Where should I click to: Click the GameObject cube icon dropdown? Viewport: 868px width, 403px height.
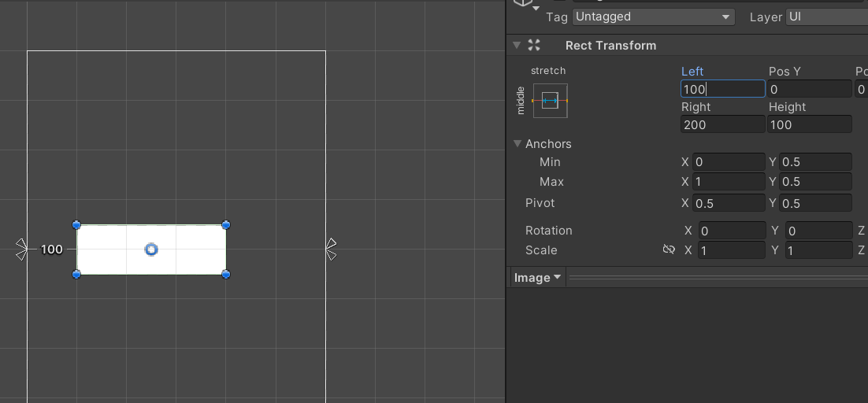(x=526, y=4)
